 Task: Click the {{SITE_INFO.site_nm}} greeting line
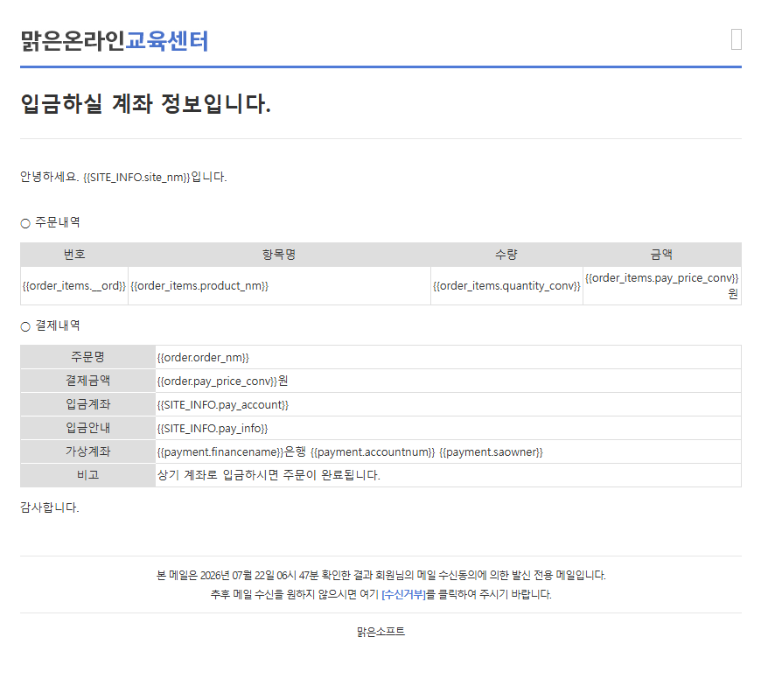point(123,177)
